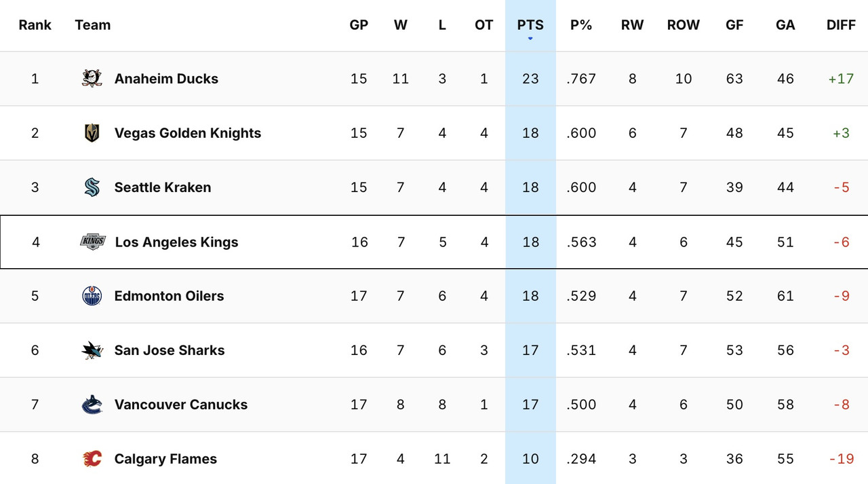Click the San Jose Sharks logo
The height and width of the screenshot is (484, 868).
pyautogui.click(x=92, y=350)
